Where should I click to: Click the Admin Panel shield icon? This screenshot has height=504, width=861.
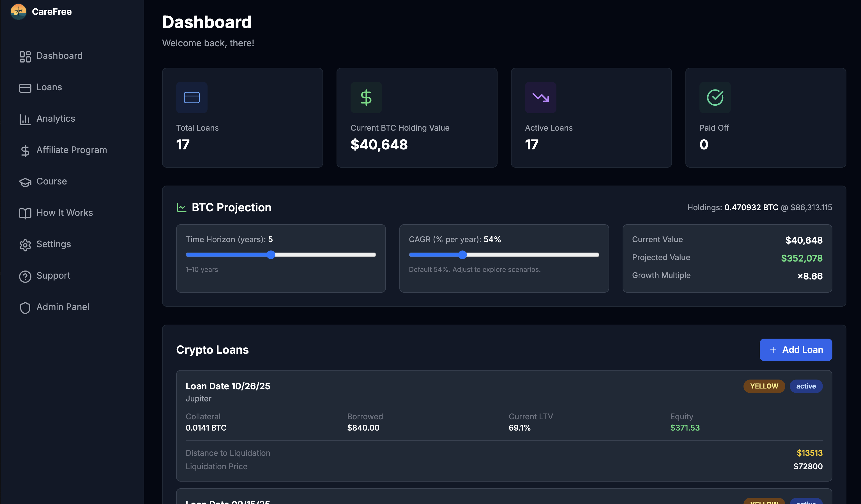pyautogui.click(x=25, y=308)
